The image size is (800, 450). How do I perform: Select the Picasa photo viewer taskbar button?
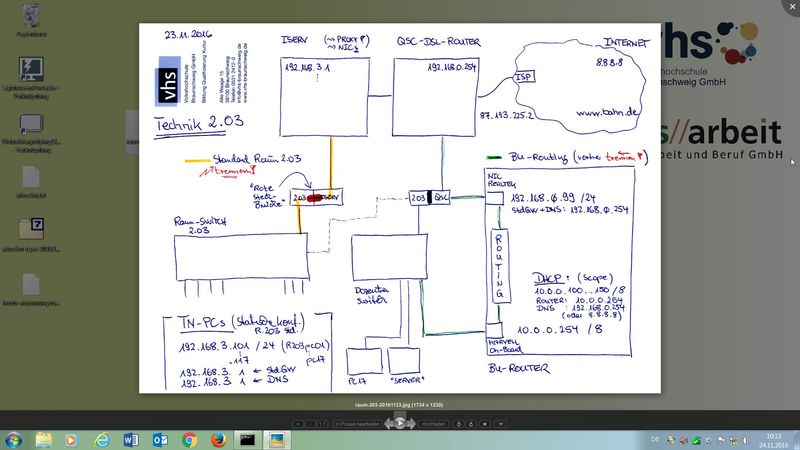point(277,440)
